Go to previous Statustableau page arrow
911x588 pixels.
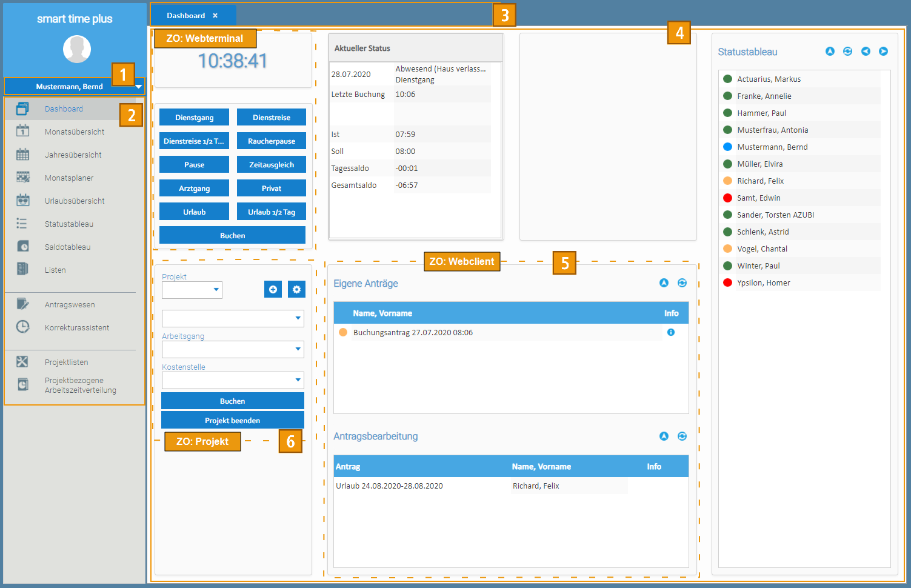click(866, 52)
